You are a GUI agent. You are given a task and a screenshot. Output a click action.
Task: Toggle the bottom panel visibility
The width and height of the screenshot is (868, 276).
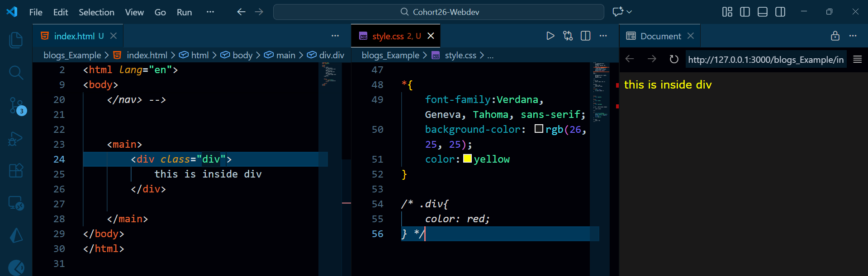click(763, 12)
